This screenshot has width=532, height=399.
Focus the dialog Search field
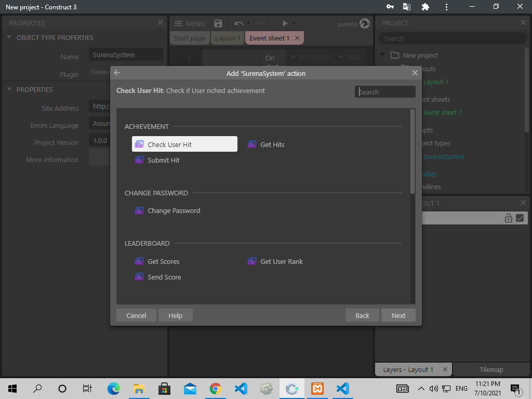(x=385, y=92)
